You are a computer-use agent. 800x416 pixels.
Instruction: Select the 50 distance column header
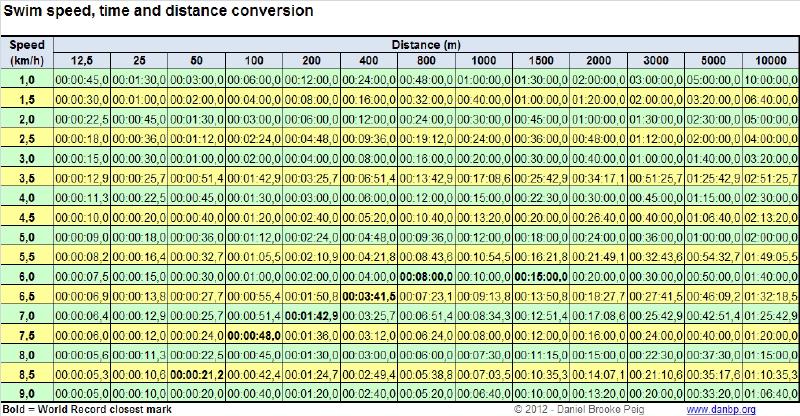[196, 60]
